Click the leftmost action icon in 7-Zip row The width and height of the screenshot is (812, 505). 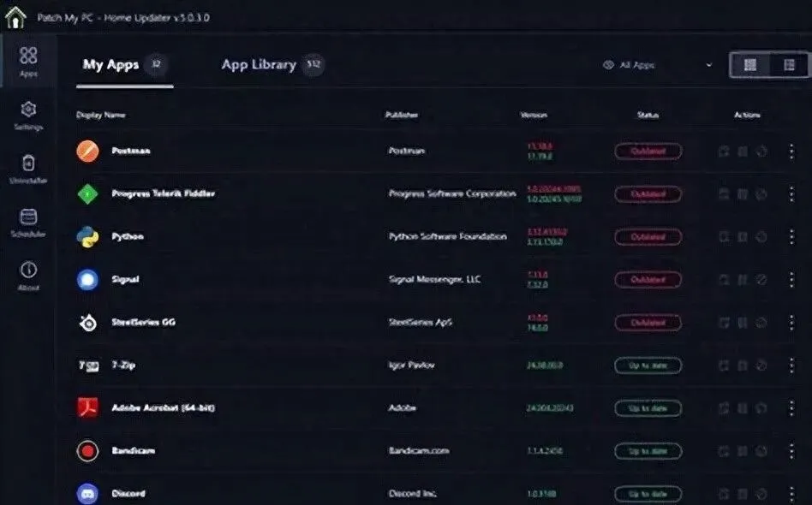(x=724, y=365)
